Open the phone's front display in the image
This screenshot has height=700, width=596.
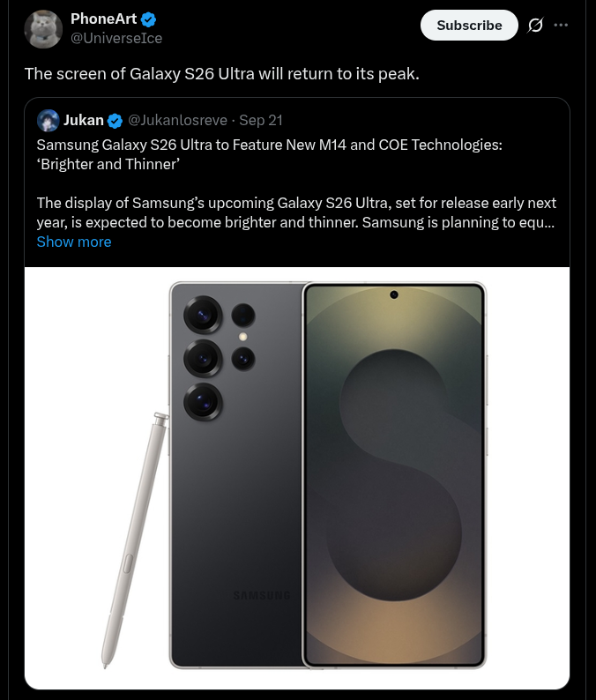coord(394,476)
